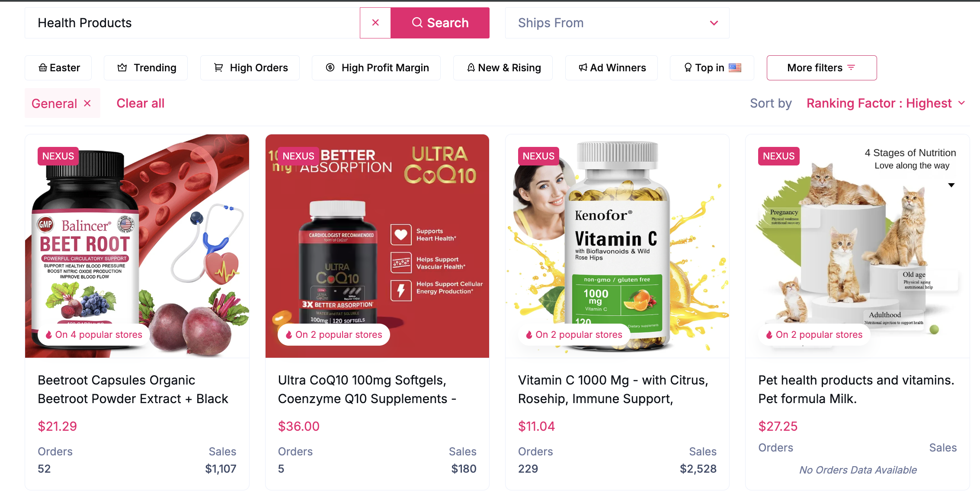The image size is (980, 496).
Task: Click flame icon on 4 popular stores badge
Action: pos(49,335)
